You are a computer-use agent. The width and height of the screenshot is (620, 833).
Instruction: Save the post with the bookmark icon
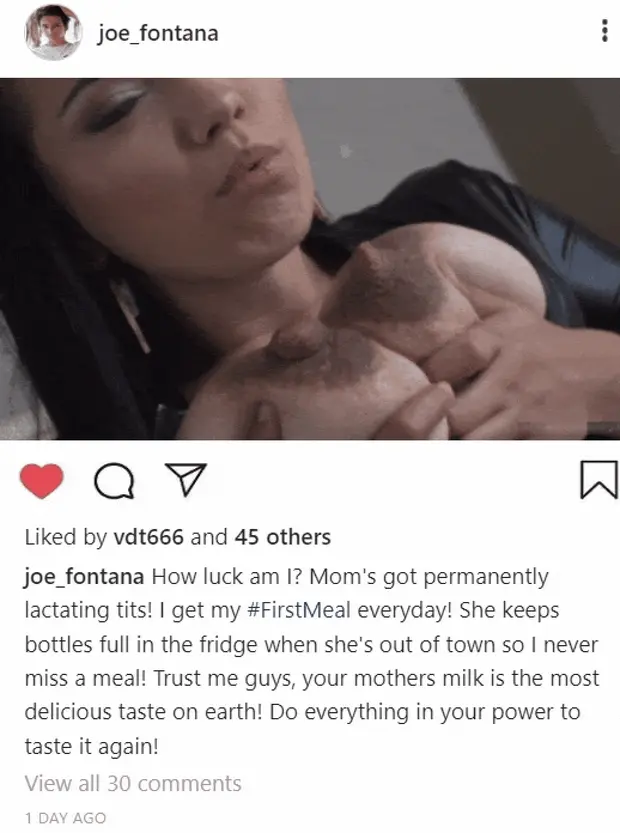(x=599, y=480)
